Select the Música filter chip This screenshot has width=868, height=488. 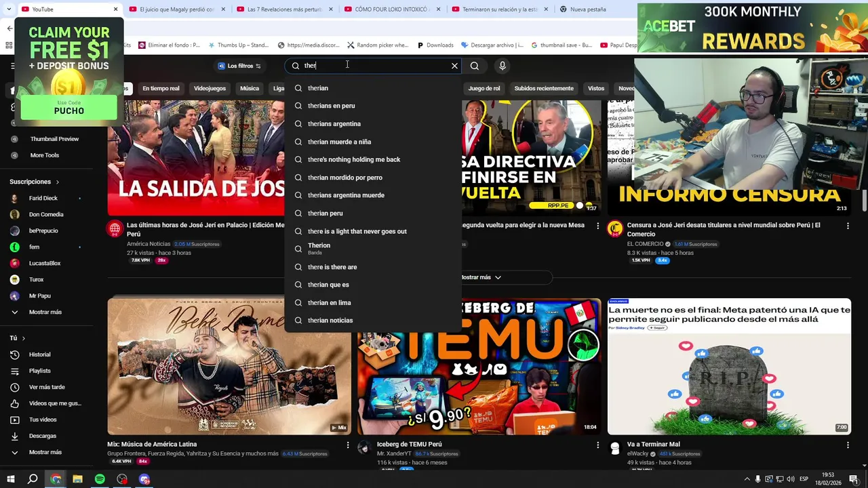(250, 89)
